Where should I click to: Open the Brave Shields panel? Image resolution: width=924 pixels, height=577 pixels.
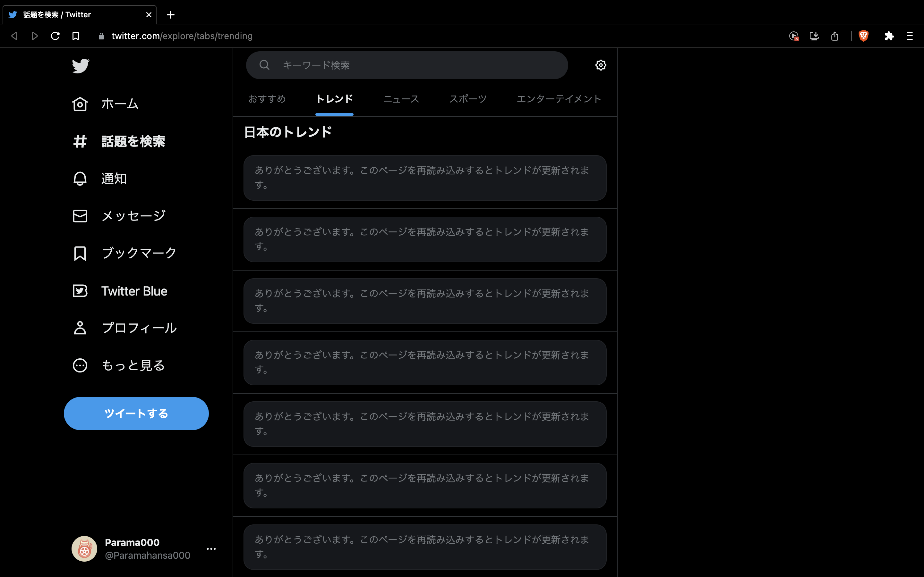[864, 36]
